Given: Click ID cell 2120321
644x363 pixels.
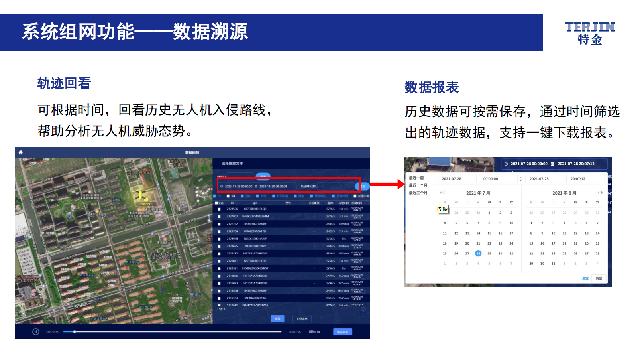Looking at the screenshot, I should tap(232, 268).
